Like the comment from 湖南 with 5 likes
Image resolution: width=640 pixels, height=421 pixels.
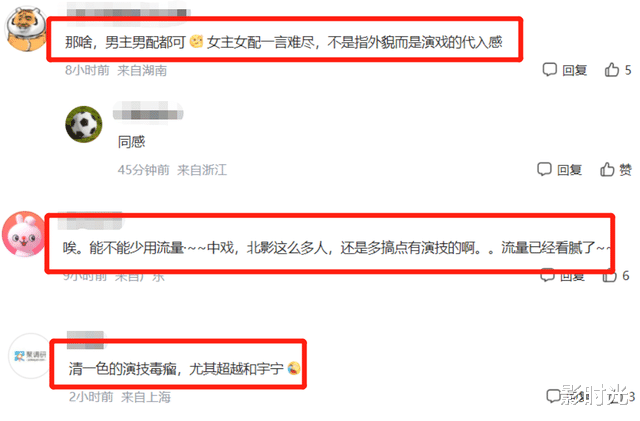pos(612,70)
